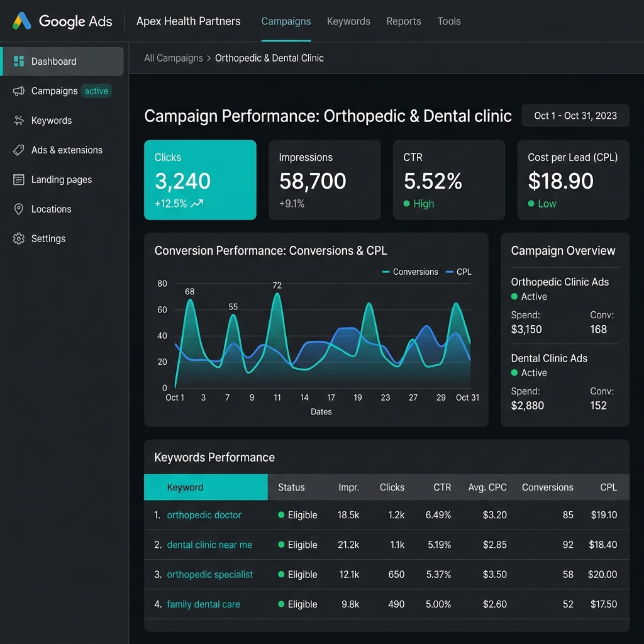Click the breadcrumb chevron after All Campaigns
644x644 pixels.
click(x=209, y=58)
